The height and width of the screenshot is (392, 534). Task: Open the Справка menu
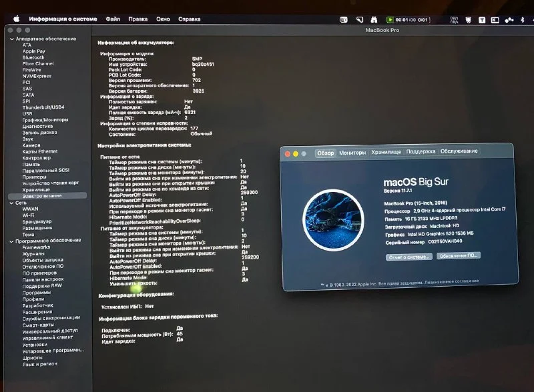(x=190, y=19)
